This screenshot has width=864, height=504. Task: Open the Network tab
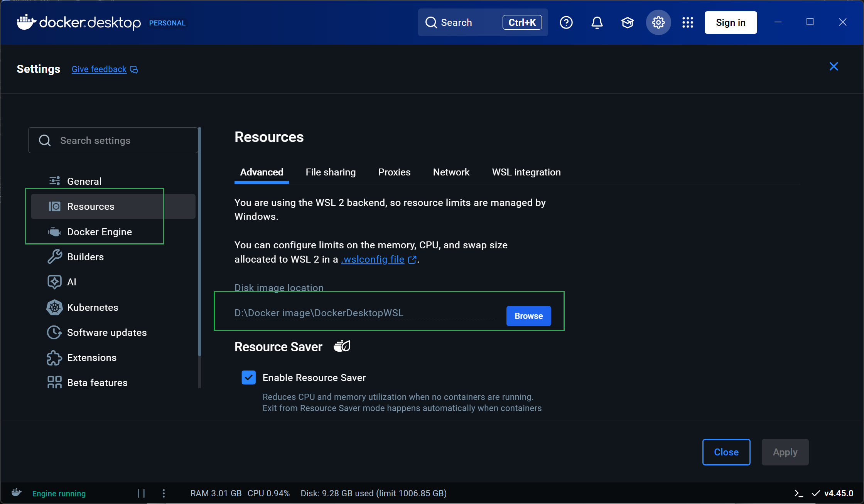click(451, 172)
